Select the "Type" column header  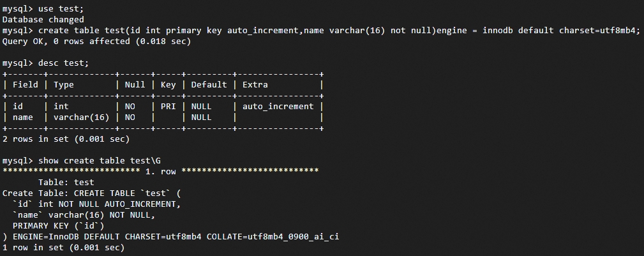[64, 85]
